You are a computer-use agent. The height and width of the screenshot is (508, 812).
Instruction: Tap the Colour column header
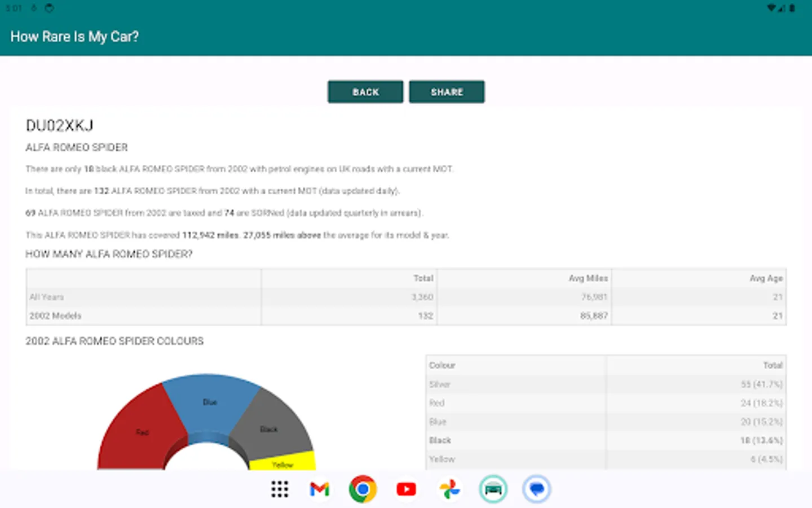tap(442, 365)
